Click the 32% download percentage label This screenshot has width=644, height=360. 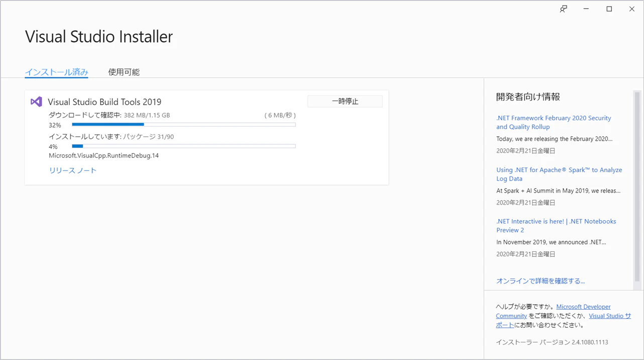[55, 125]
